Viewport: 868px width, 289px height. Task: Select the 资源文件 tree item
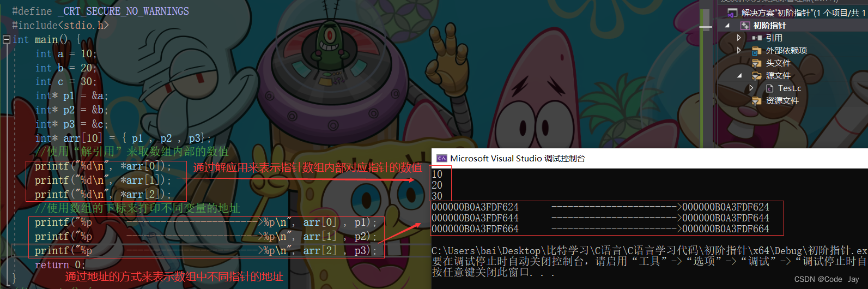pyautogui.click(x=782, y=101)
